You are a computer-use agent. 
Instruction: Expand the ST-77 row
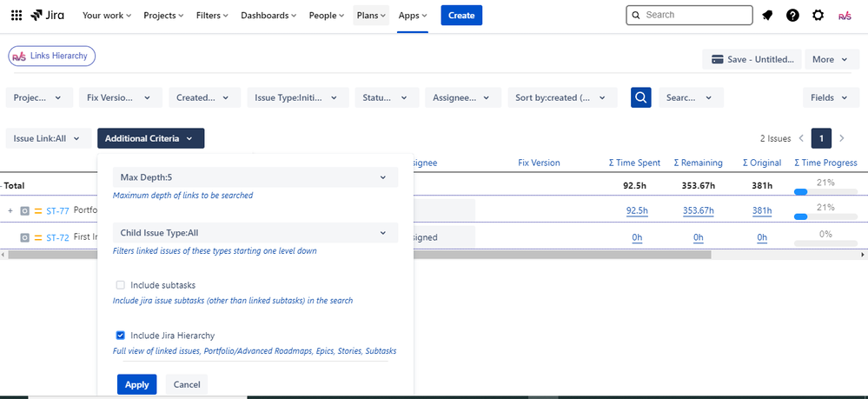(x=10, y=210)
